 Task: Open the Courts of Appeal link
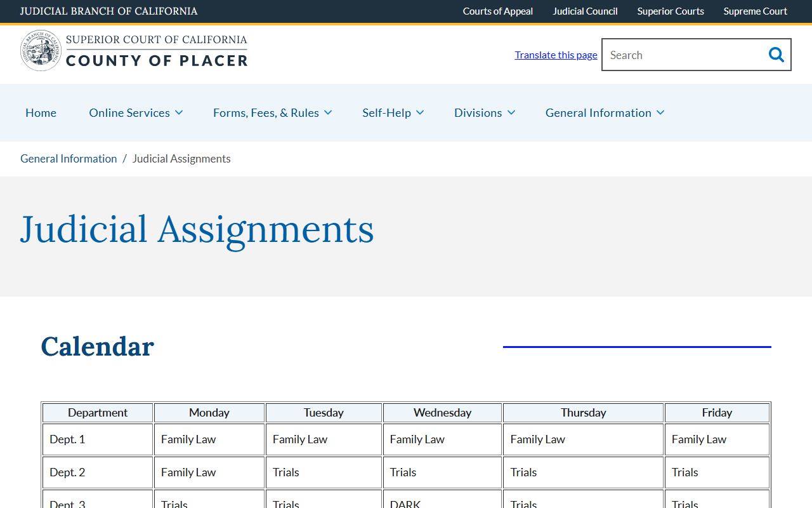pyautogui.click(x=498, y=11)
